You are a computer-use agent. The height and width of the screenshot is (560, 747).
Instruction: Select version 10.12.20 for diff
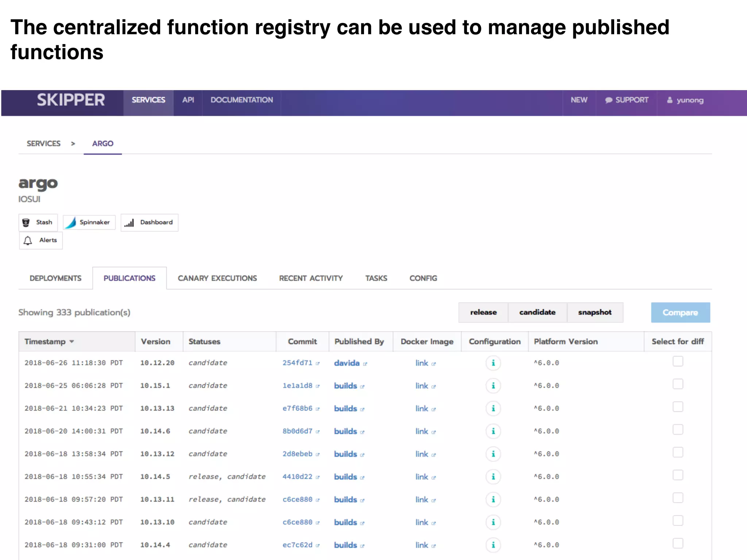coord(678,361)
